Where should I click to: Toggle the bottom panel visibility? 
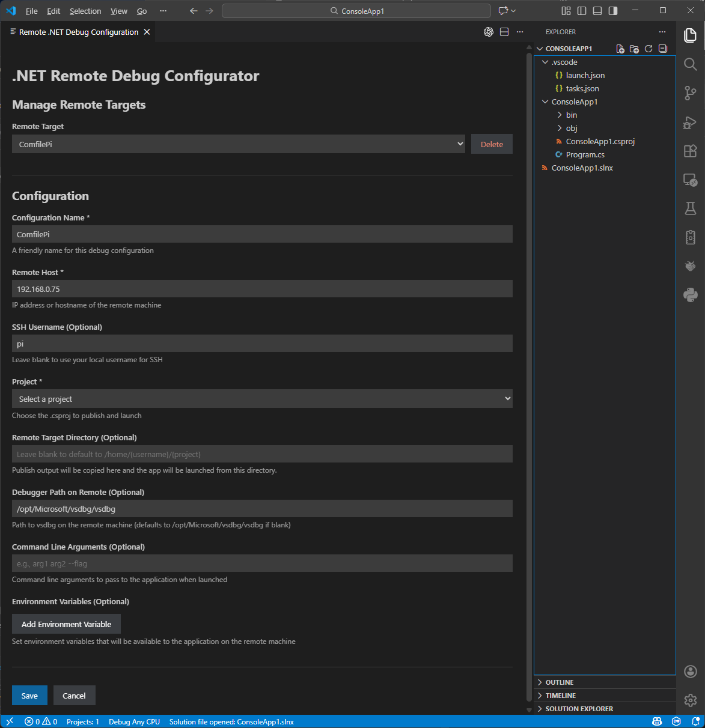pyautogui.click(x=597, y=11)
